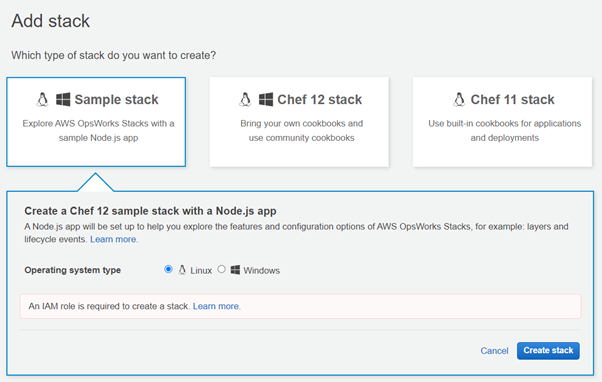Viewport: 602px width, 382px height.
Task: Open Learn more link in IAM role notice
Action: pos(216,306)
